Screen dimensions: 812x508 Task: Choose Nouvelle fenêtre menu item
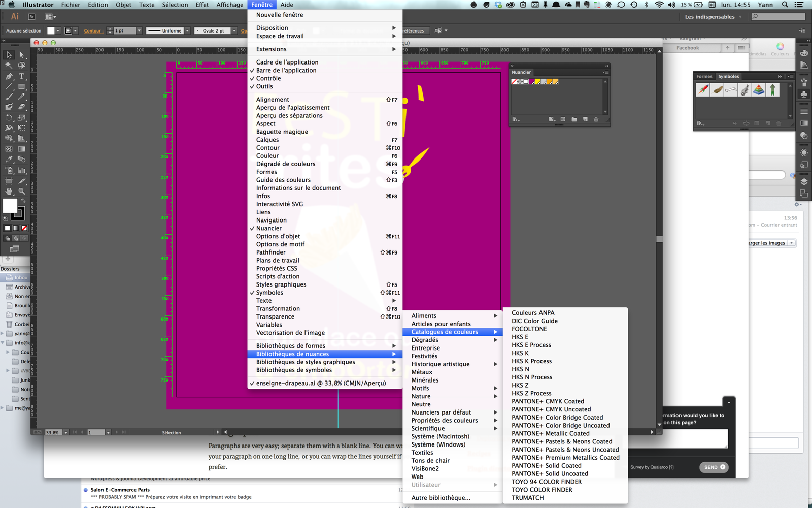click(x=325, y=15)
